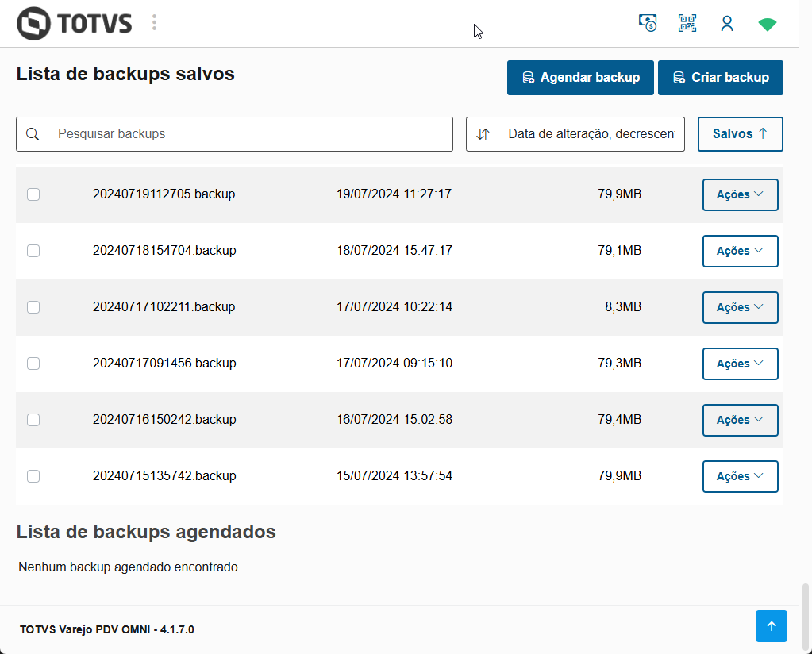Expand Ações for 20240717091456.backup
This screenshot has height=654, width=812.
(x=740, y=364)
